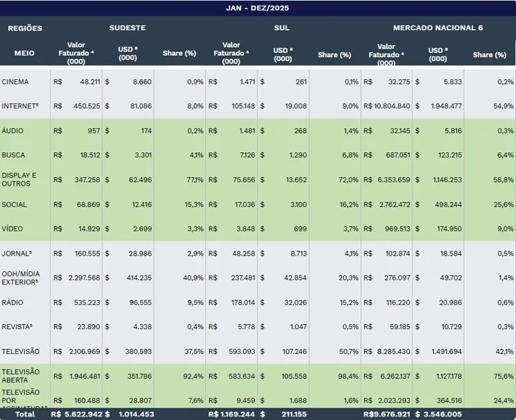Select the VÍDEO row label

[13, 229]
